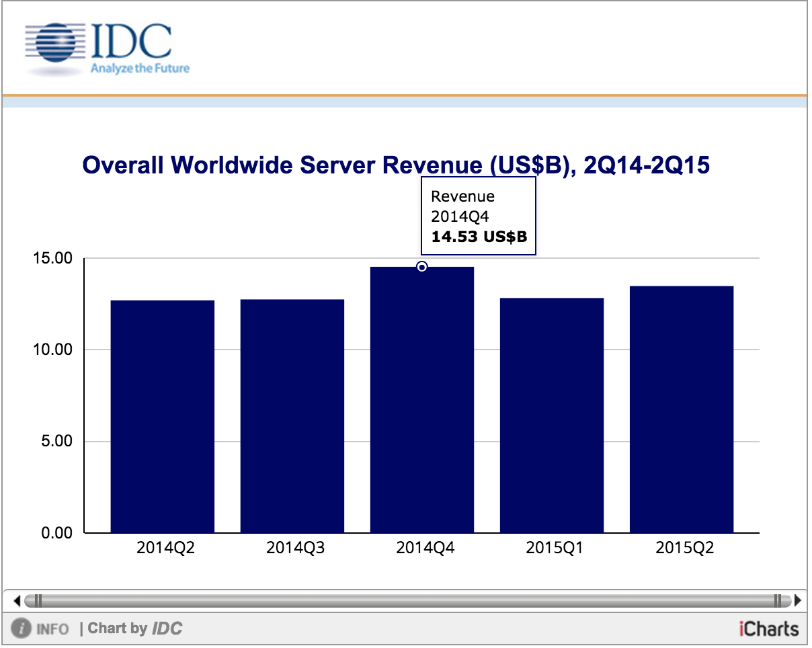The image size is (812, 648).
Task: Click the left scrollbar grip handle
Action: 37,600
